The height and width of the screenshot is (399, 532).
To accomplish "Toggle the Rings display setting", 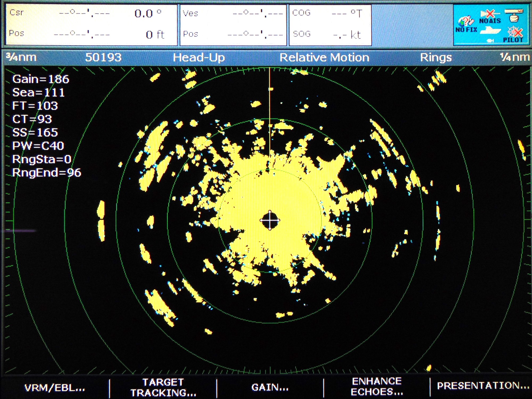I will tap(436, 57).
